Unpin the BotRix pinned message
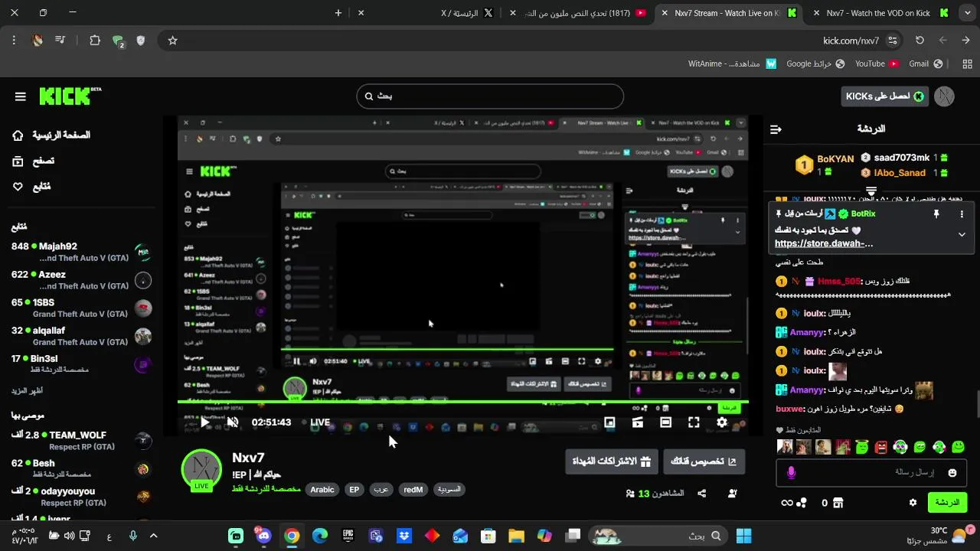Viewport: 980px width, 551px height. coord(936,214)
